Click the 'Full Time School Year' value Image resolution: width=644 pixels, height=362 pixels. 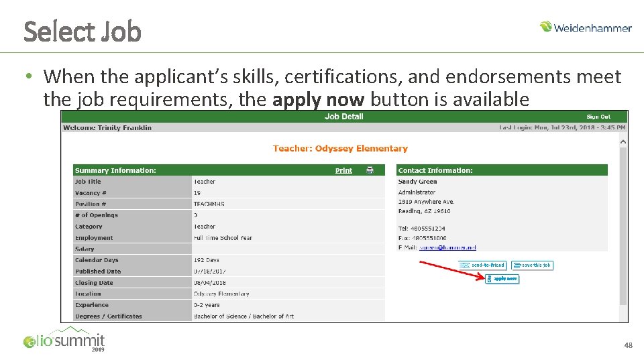coord(223,237)
